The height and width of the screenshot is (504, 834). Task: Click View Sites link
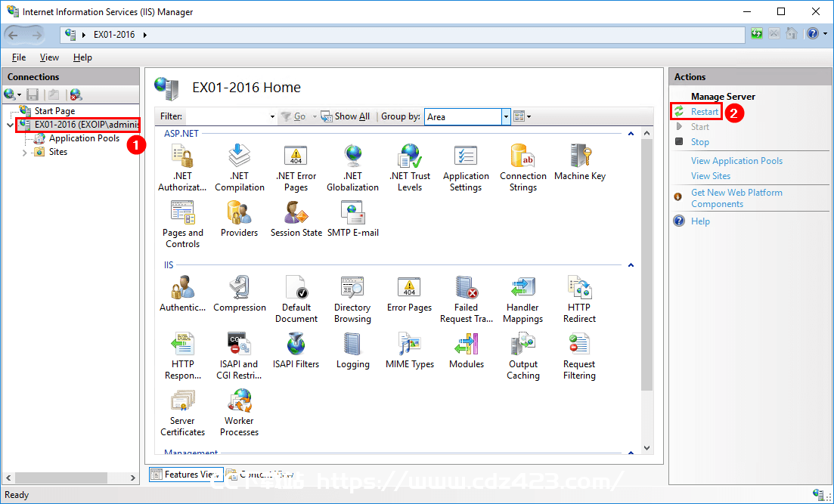click(x=711, y=175)
